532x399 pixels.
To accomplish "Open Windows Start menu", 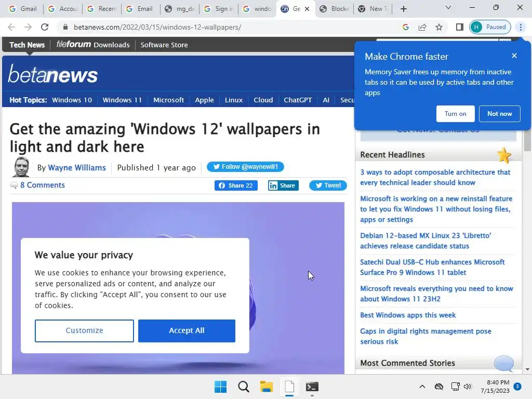I will [220, 387].
